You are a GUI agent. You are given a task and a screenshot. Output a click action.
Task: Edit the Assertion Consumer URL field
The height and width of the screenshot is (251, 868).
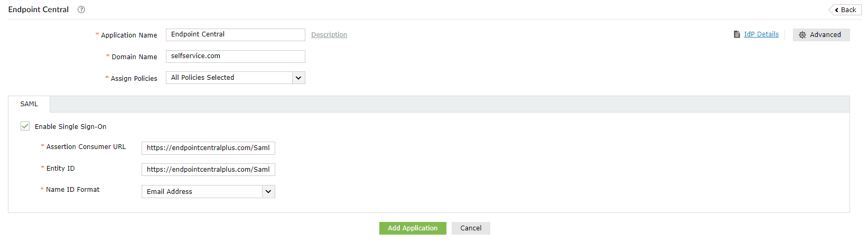tap(208, 148)
